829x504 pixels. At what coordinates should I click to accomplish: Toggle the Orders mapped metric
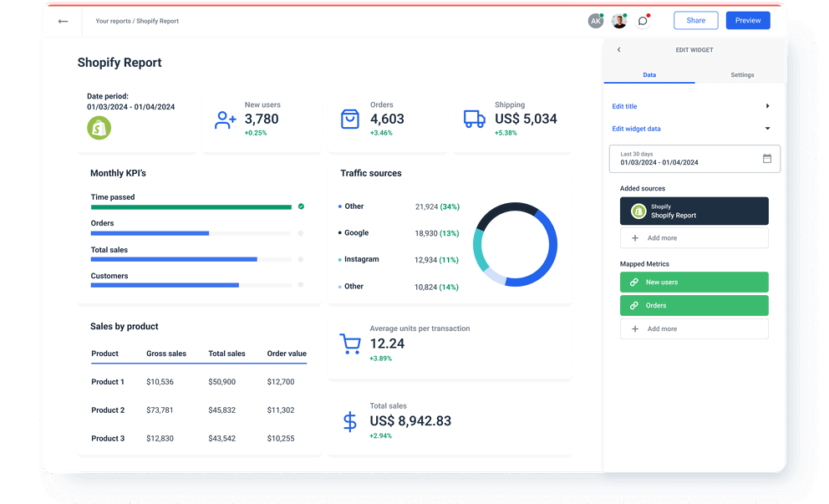pyautogui.click(x=694, y=306)
